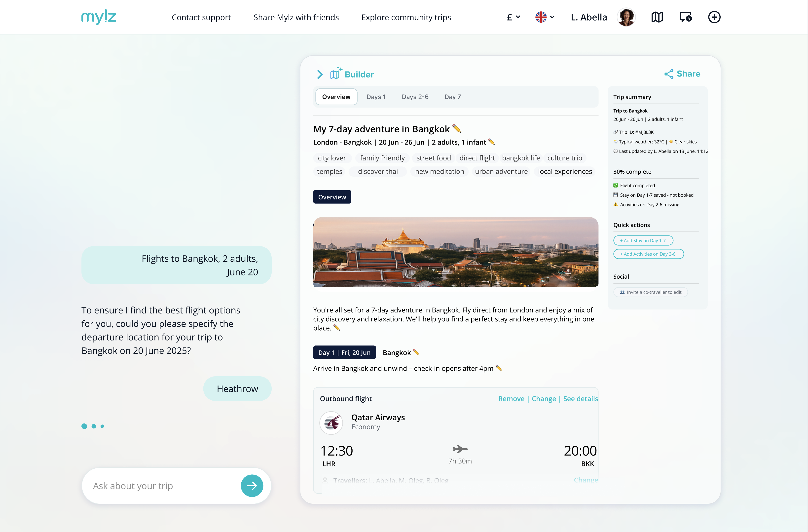Click the Share icon in Builder
Viewport: 808px width, 532px height.
pyautogui.click(x=669, y=74)
